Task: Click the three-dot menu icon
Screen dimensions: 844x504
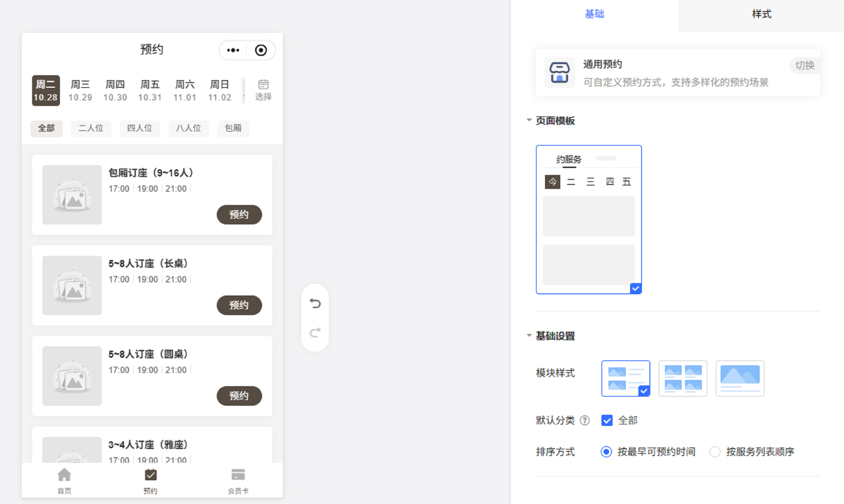Action: tap(233, 50)
